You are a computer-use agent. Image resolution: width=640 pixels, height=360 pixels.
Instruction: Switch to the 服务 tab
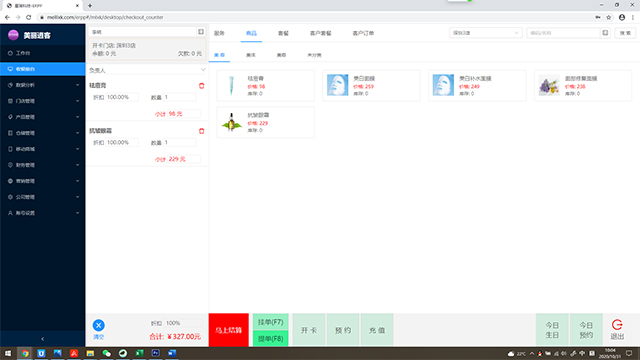219,33
